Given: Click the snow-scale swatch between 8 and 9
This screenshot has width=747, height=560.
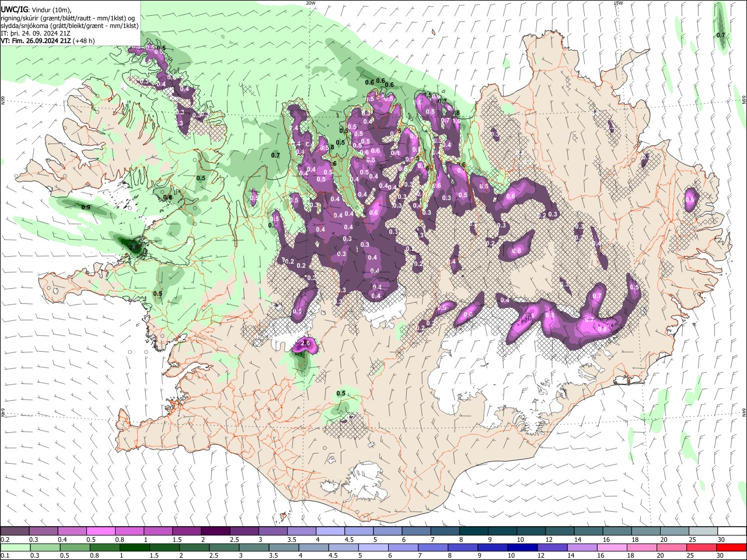Looking at the screenshot, I should [474, 531].
